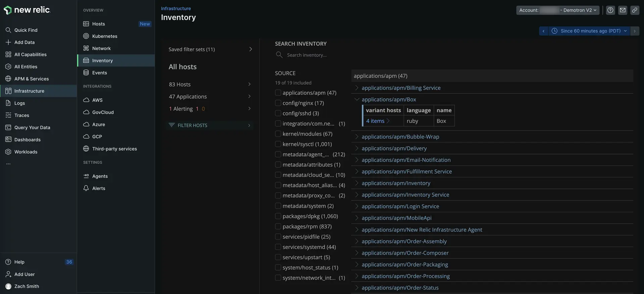This screenshot has width=644, height=294.
Task: Click the Quick Find magnifier icon
Action: (x=8, y=30)
